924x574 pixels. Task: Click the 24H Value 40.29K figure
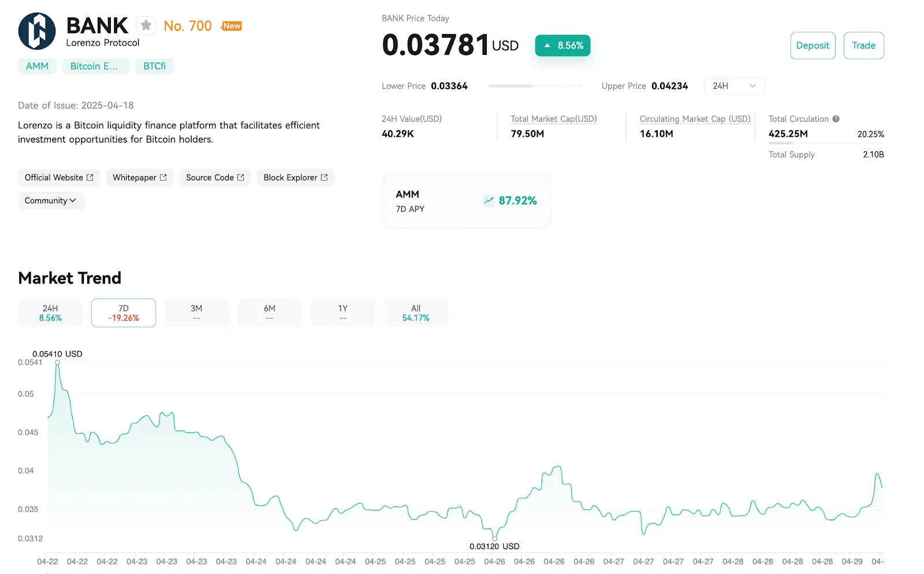coord(398,134)
